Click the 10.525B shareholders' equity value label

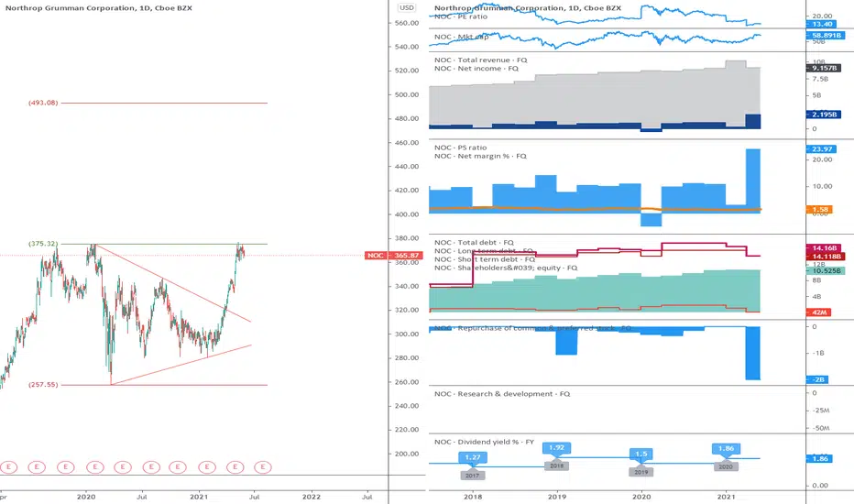point(826,270)
